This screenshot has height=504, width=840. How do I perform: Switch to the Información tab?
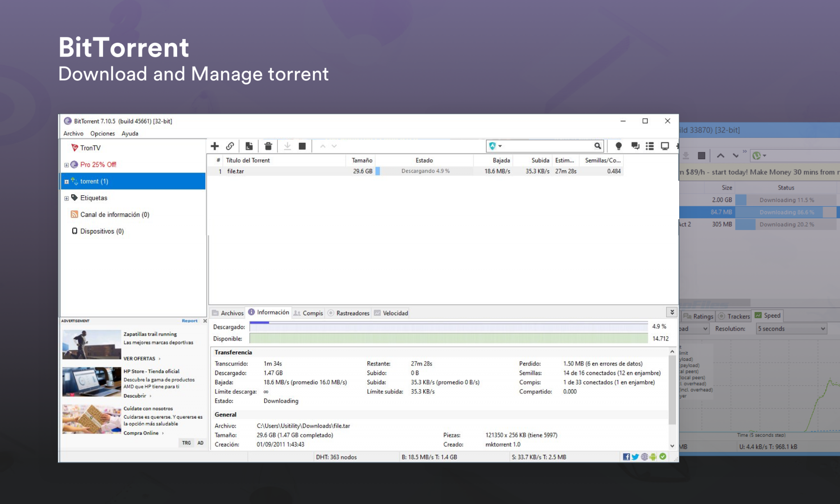269,312
